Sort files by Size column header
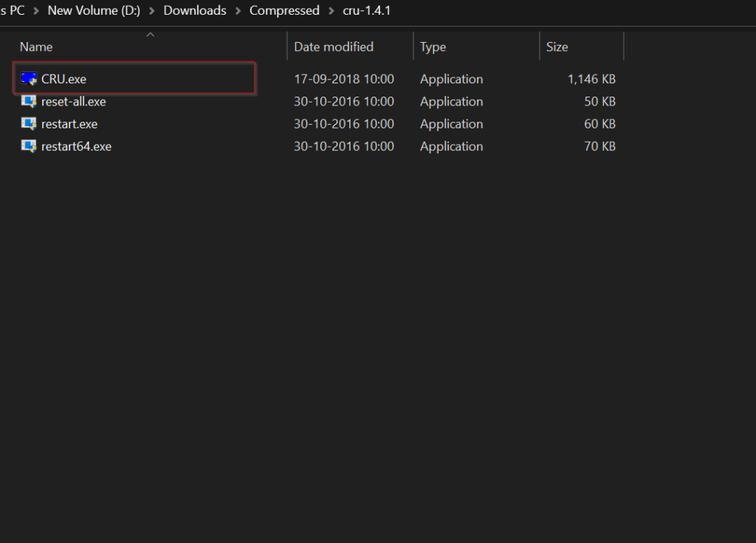The height and width of the screenshot is (543, 756). (557, 46)
